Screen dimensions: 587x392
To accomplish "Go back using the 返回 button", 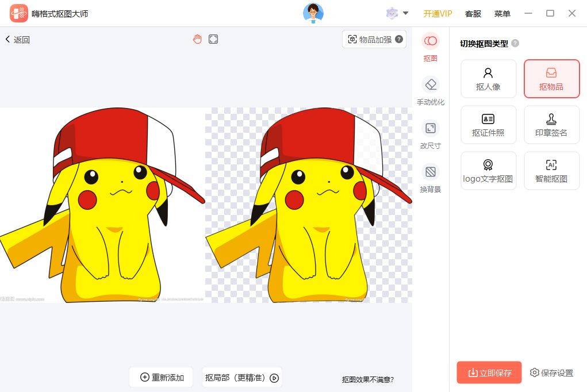I will (x=17, y=40).
